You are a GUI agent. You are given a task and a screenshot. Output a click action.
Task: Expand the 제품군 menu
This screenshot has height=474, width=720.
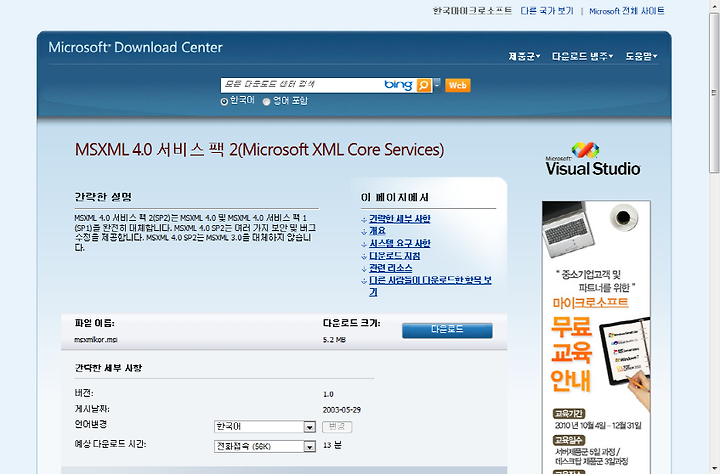(524, 56)
